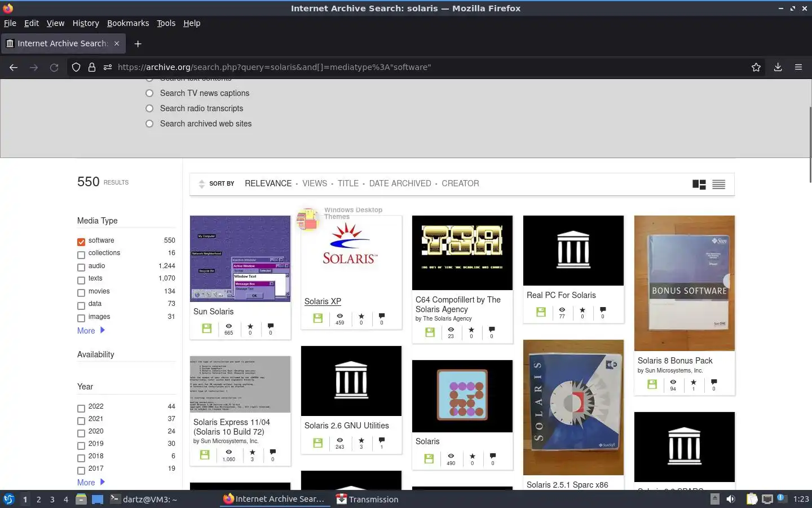Viewport: 812px width, 508px height.
Task: Check the images media type checkbox
Action: (x=81, y=318)
